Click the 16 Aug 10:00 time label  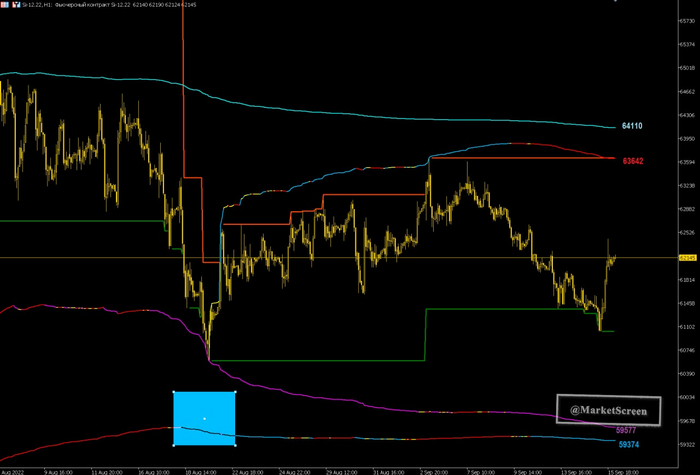[x=154, y=472]
